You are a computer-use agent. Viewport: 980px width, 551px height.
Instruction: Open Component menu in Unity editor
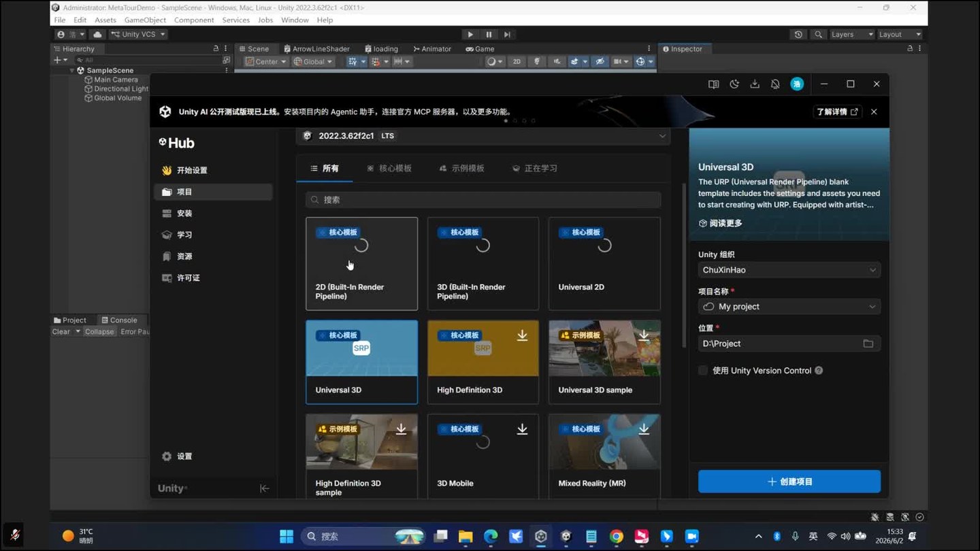[194, 20]
